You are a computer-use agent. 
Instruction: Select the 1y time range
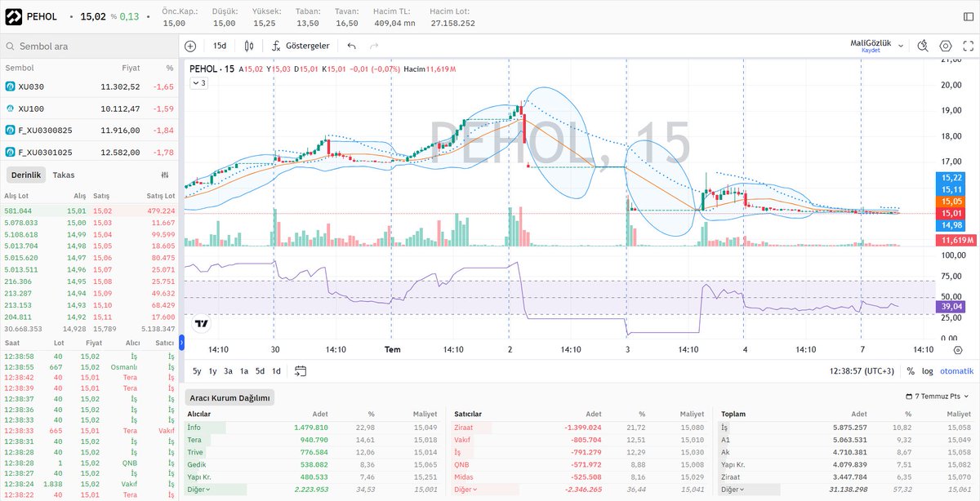click(212, 370)
